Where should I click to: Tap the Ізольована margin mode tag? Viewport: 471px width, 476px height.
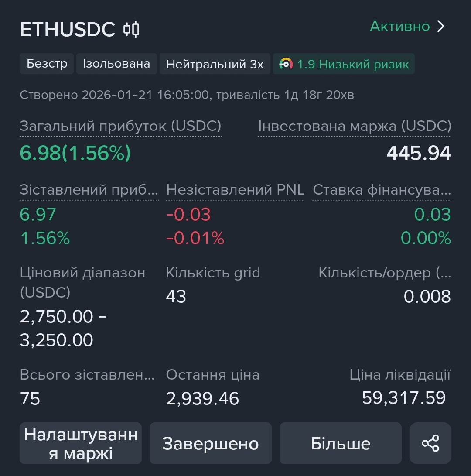tap(116, 64)
